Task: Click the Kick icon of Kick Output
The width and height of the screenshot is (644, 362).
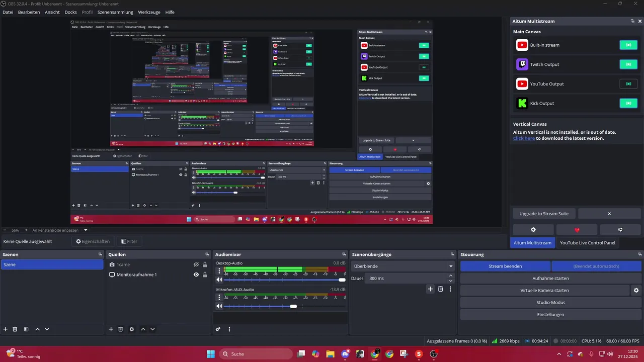Action: coord(522,104)
